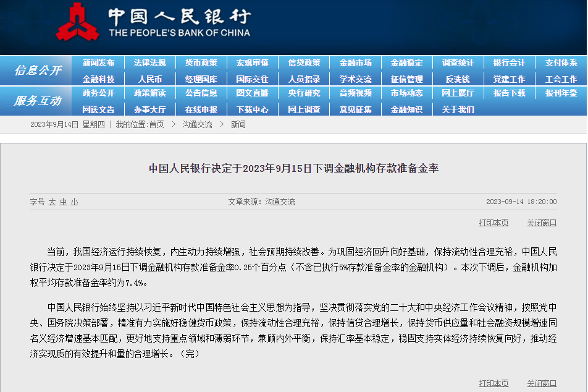
Task: Select the 公告信息 menu item
Action: pos(201,93)
